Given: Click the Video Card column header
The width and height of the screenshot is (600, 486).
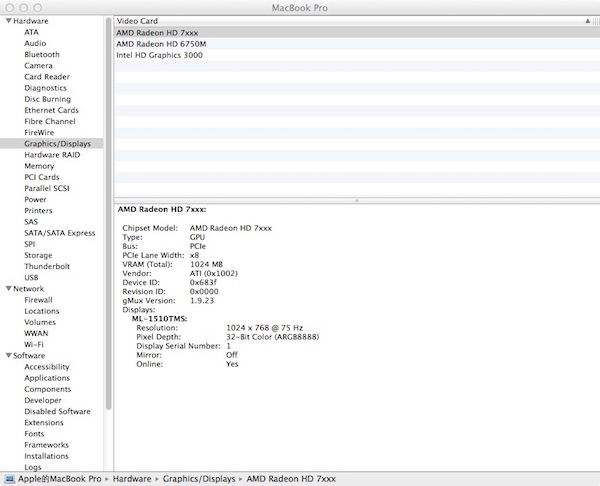Looking at the screenshot, I should [357, 21].
